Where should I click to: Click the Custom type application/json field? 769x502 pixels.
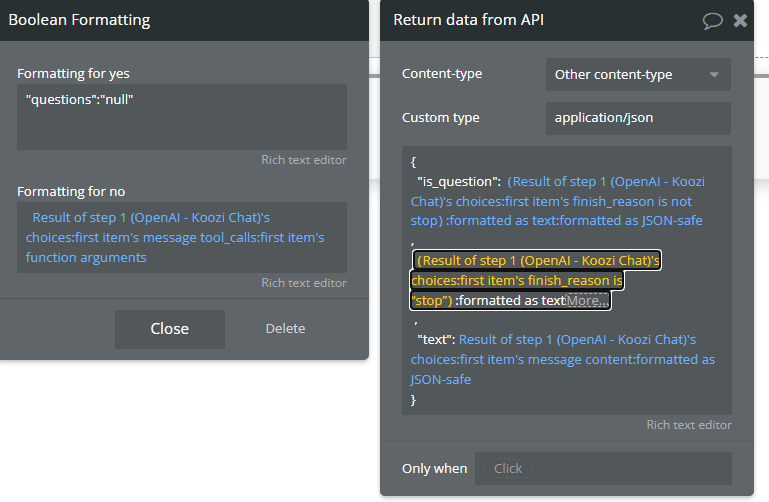[x=638, y=118]
